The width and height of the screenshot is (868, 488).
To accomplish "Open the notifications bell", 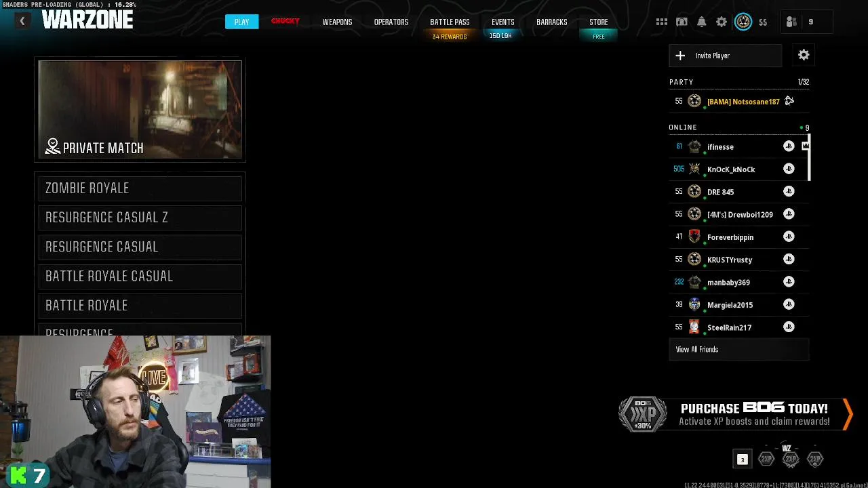I will (x=702, y=22).
